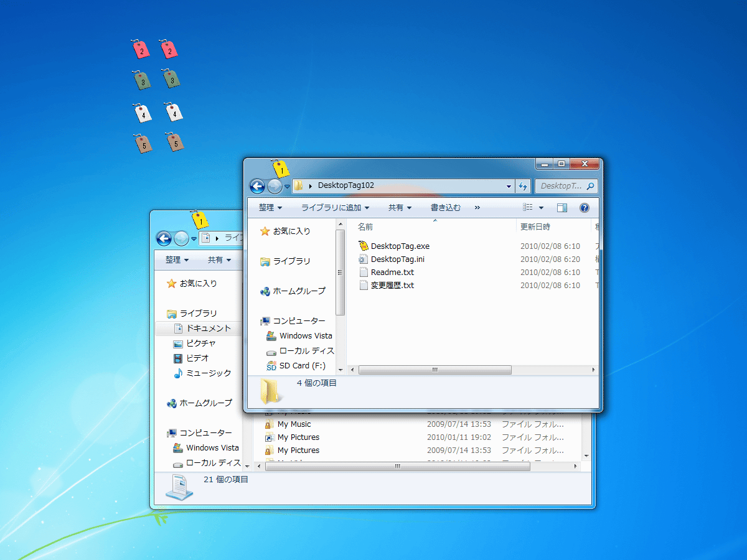Select the right-hand green tag numbered 3

tap(171, 78)
